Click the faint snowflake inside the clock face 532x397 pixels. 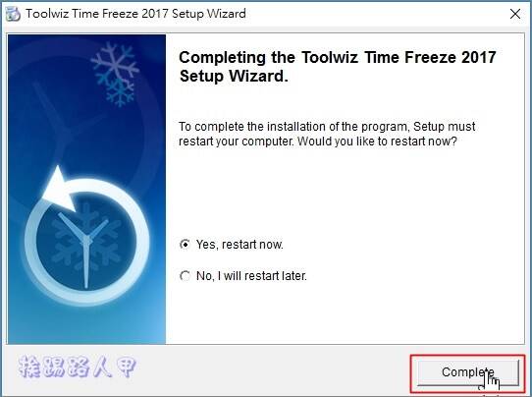86,238
